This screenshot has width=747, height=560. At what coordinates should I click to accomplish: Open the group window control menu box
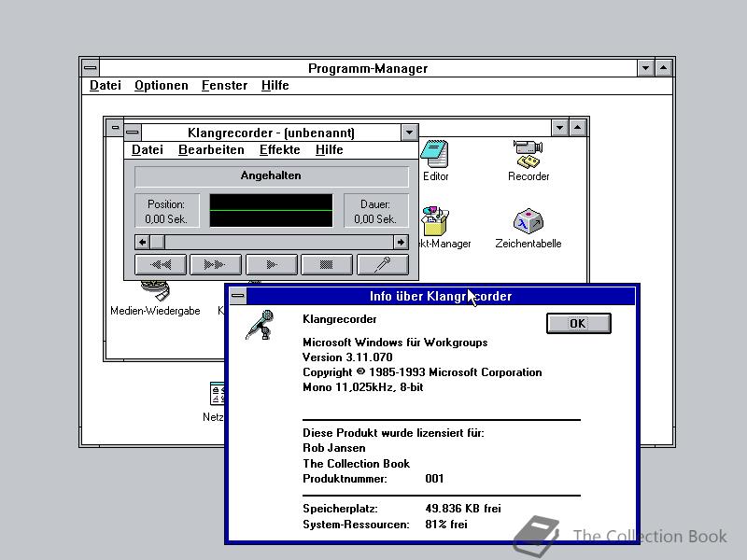coord(115,128)
